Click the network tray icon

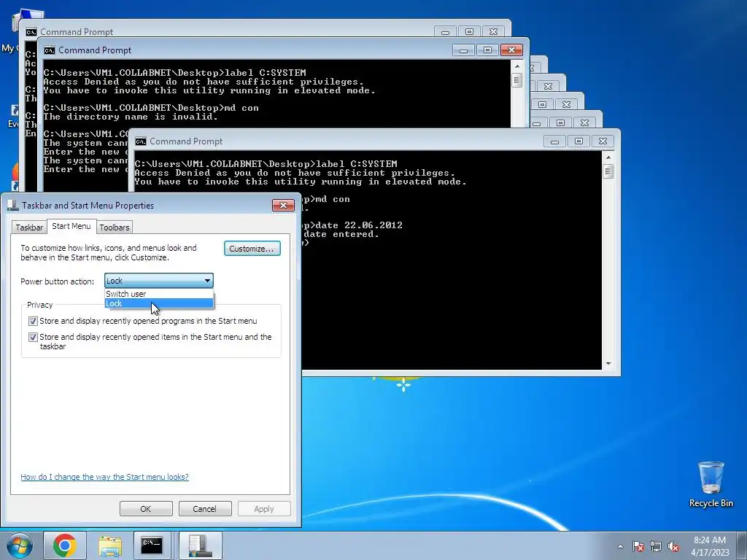point(656,546)
